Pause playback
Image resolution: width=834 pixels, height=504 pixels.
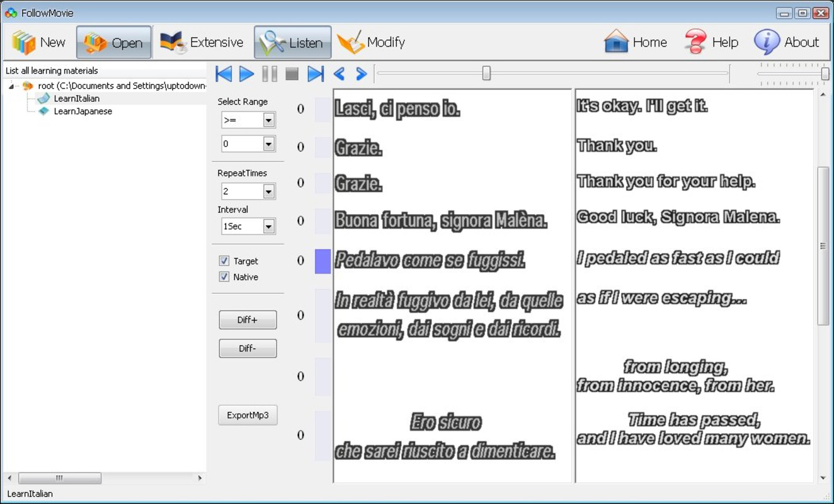coord(270,74)
